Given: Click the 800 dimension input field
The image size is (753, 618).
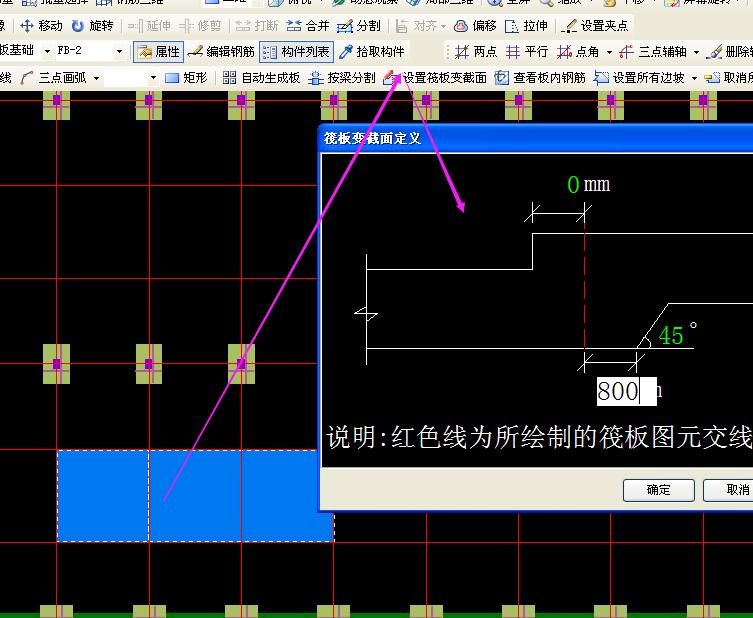Looking at the screenshot, I should (x=626, y=391).
